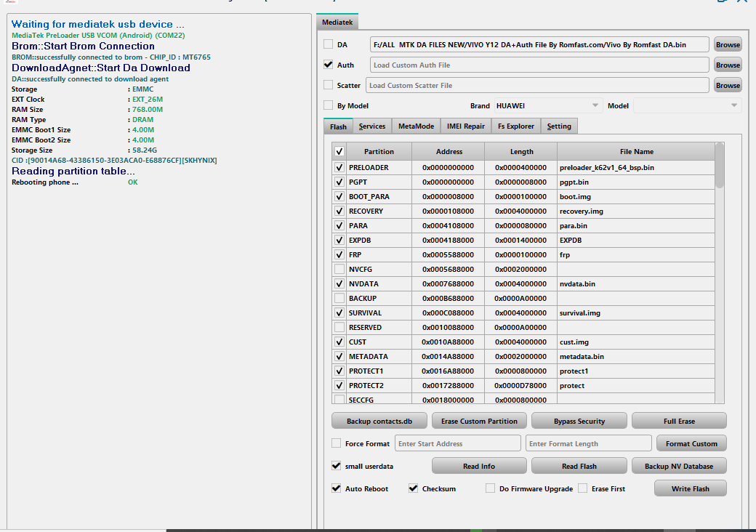
Task: Select the PROTECT2 length 0x0000D78000 cell
Action: [x=520, y=385]
